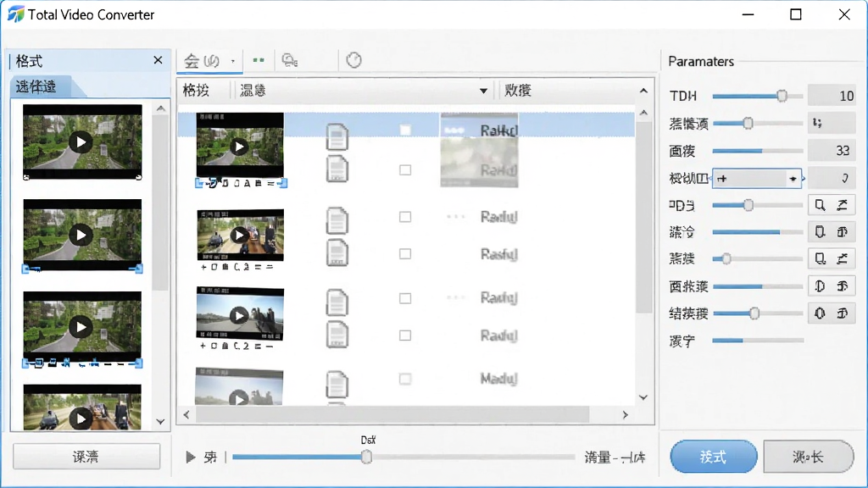Tick checkbox in the highlighted Raikd row
Viewport: 868px width, 488px height.
point(405,130)
